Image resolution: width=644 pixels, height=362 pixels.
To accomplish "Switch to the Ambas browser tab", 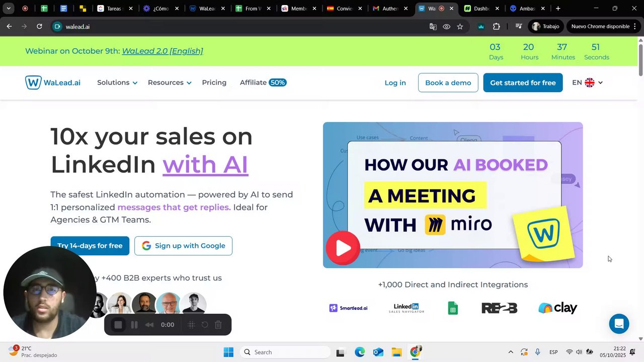I will point(527,9).
